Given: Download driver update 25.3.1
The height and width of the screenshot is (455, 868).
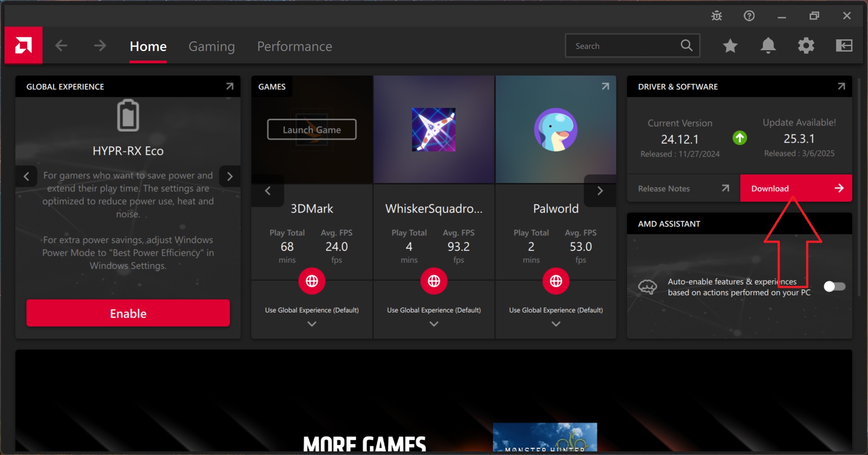Looking at the screenshot, I should point(796,188).
